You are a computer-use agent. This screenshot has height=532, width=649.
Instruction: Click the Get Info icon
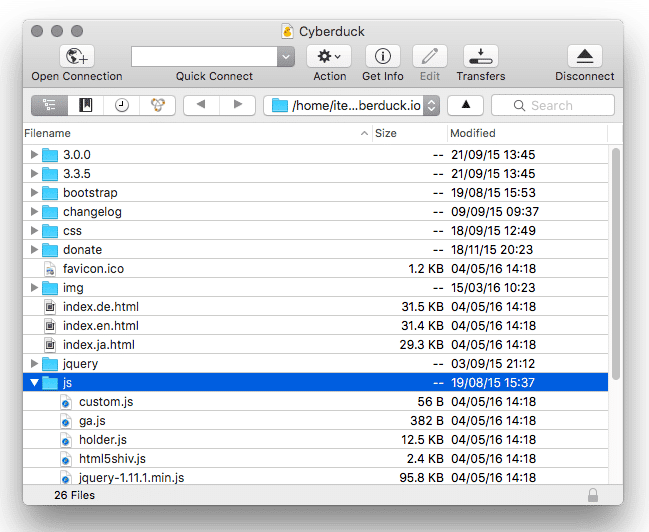[x=383, y=56]
